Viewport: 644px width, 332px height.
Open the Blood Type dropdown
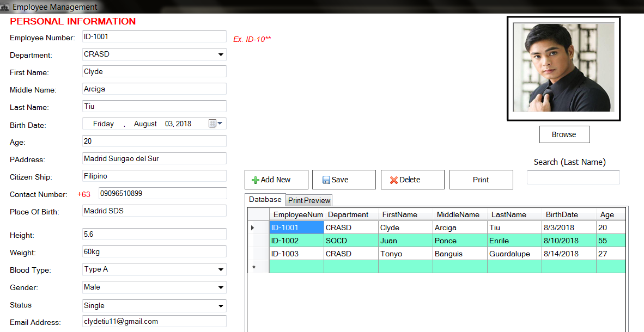(x=221, y=269)
